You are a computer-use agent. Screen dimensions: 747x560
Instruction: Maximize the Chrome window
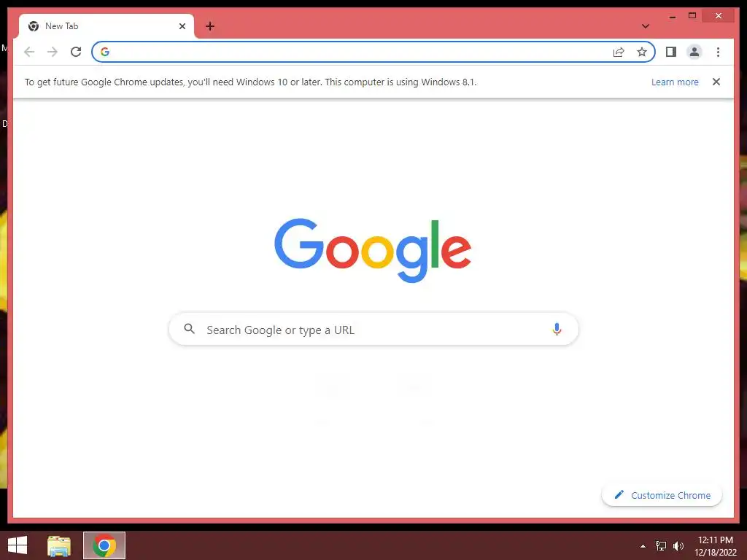click(692, 16)
